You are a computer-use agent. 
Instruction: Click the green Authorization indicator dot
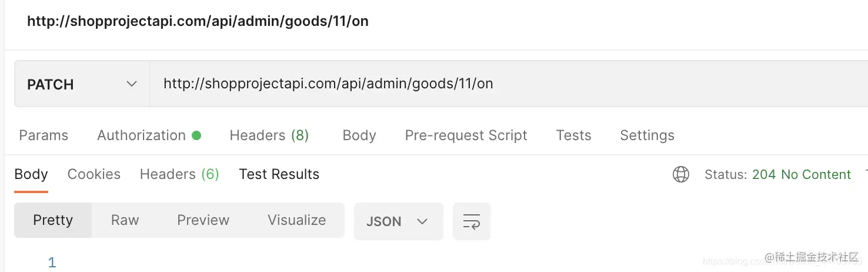pos(196,135)
